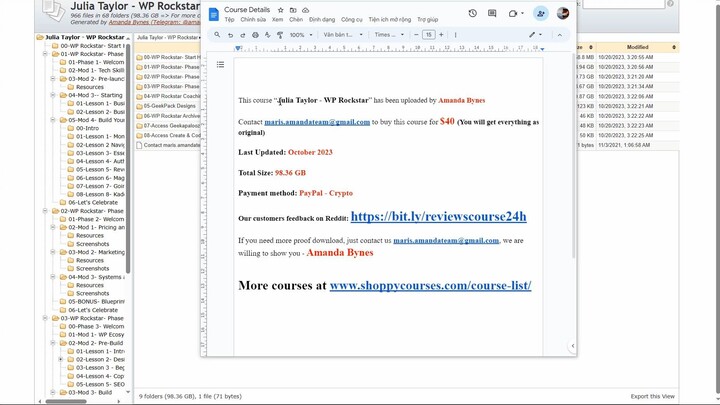This screenshot has height=405, width=720.
Task: Click the undo arrow in toolbar
Action: click(x=230, y=35)
